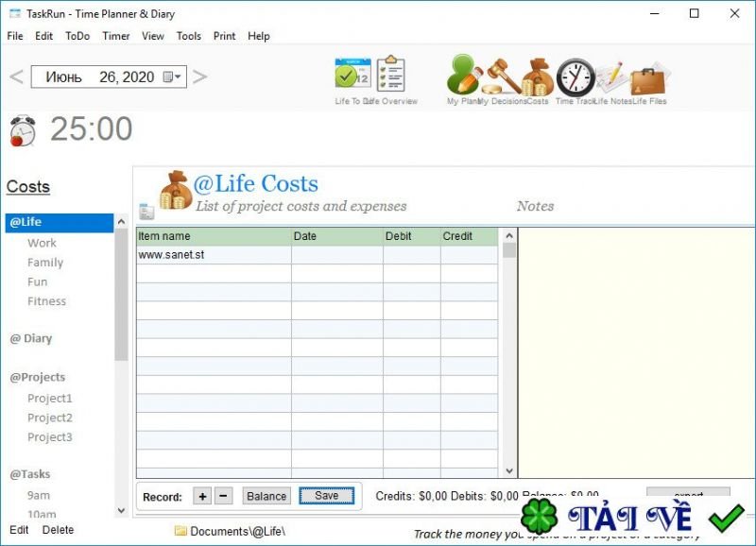Image resolution: width=756 pixels, height=546 pixels.
Task: Select the Work category
Action: pos(42,243)
